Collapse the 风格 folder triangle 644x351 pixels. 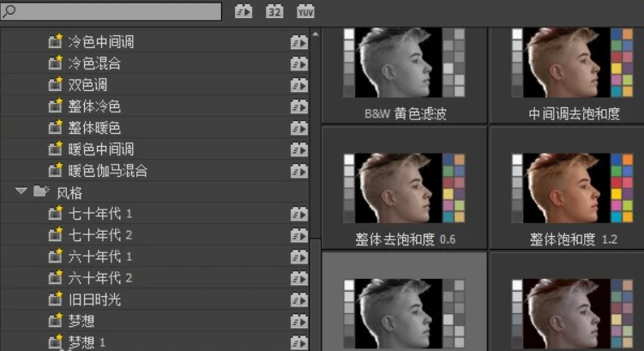(21, 191)
